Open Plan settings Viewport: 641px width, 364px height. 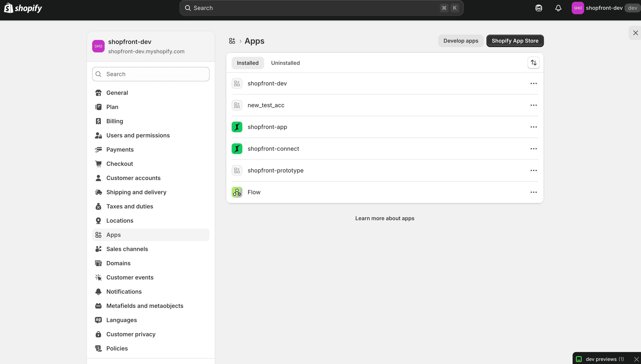[151, 107]
